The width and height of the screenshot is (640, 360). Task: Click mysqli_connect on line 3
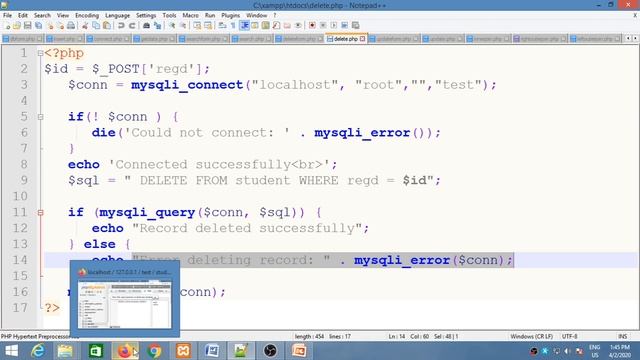pyautogui.click(x=187, y=85)
